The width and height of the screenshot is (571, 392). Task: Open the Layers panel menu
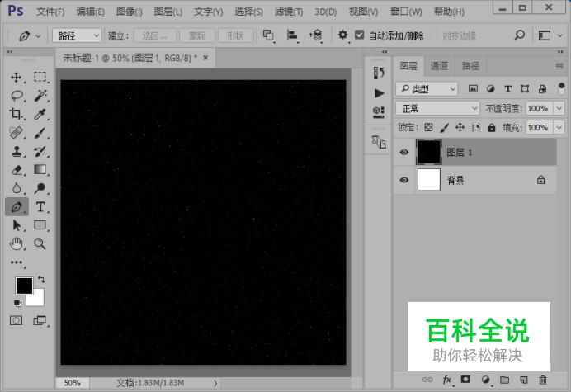pyautogui.click(x=559, y=66)
